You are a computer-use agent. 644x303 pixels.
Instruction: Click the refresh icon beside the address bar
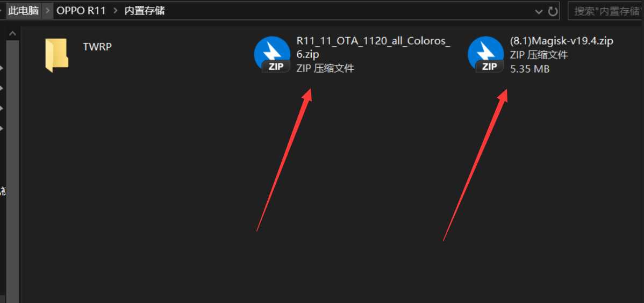[553, 11]
